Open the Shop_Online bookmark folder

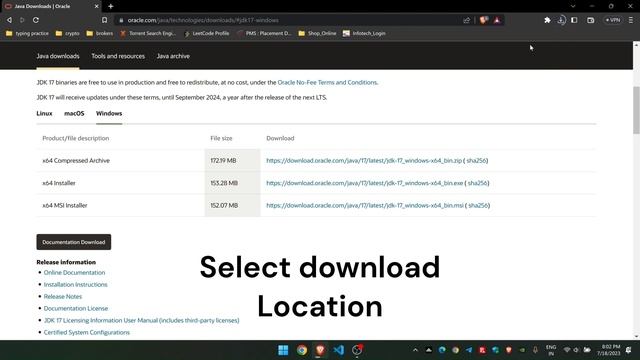[x=317, y=33]
